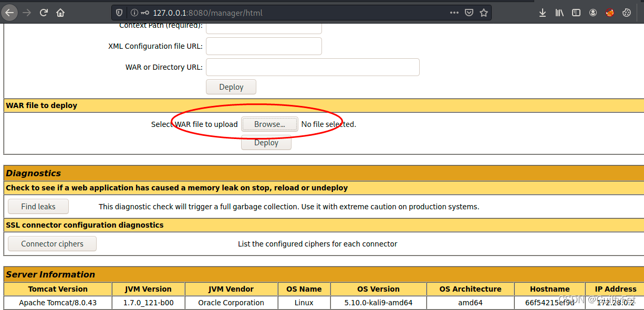Click the Connector ciphers button

pyautogui.click(x=52, y=244)
